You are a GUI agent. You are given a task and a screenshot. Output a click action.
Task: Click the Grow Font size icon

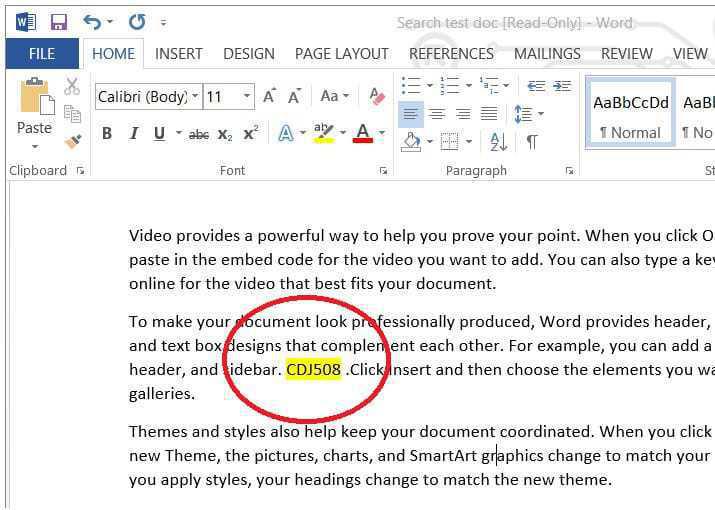pos(269,97)
